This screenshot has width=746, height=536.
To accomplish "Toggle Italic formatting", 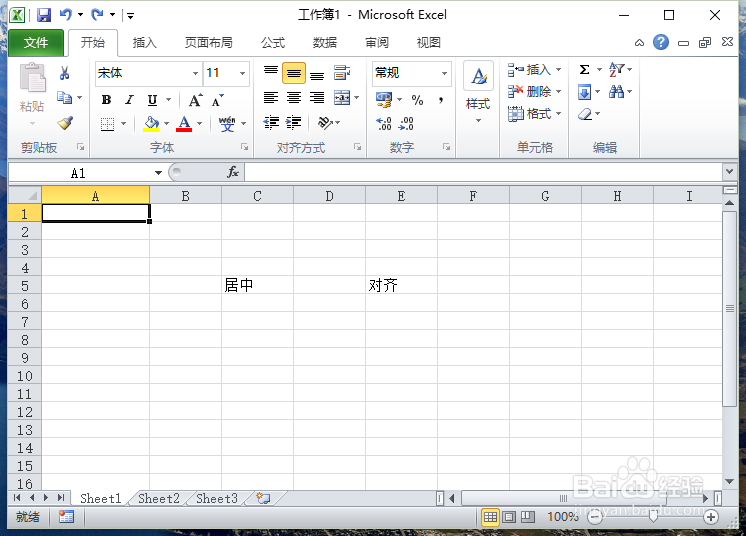I will point(129,100).
